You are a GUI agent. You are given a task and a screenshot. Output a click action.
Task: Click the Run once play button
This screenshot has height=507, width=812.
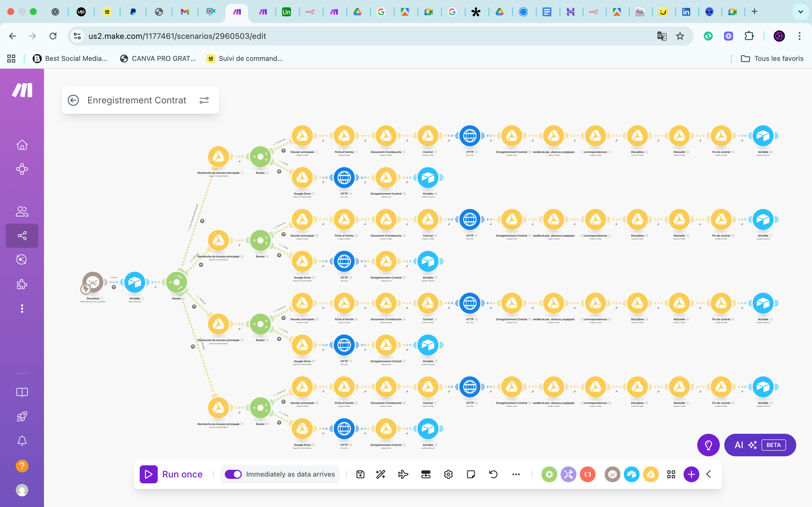(x=149, y=474)
